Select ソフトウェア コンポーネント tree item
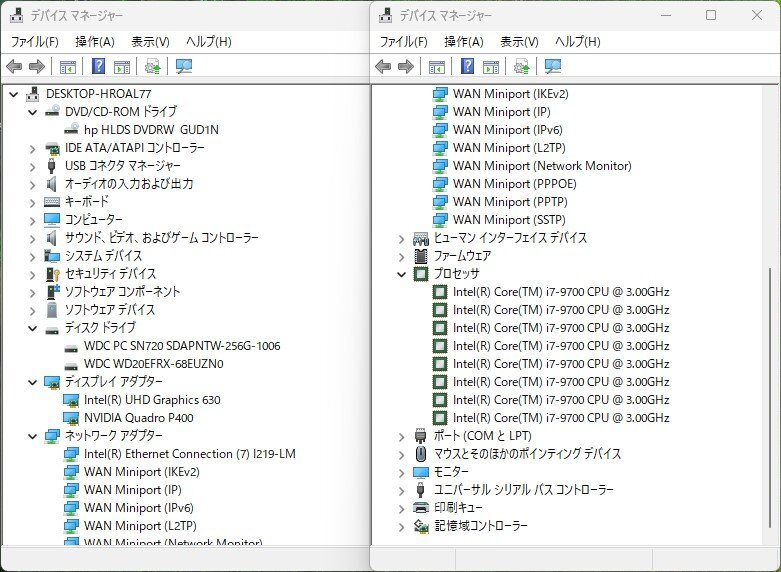Image resolution: width=781 pixels, height=572 pixels. click(x=123, y=291)
